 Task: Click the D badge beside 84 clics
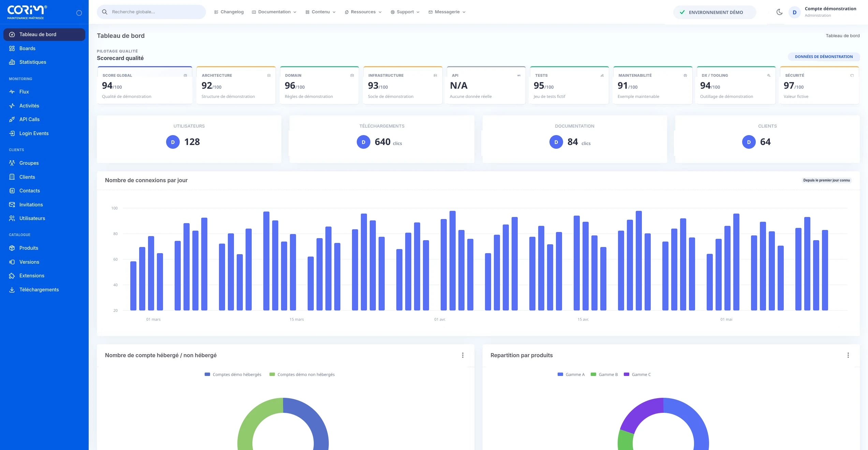coord(556,142)
